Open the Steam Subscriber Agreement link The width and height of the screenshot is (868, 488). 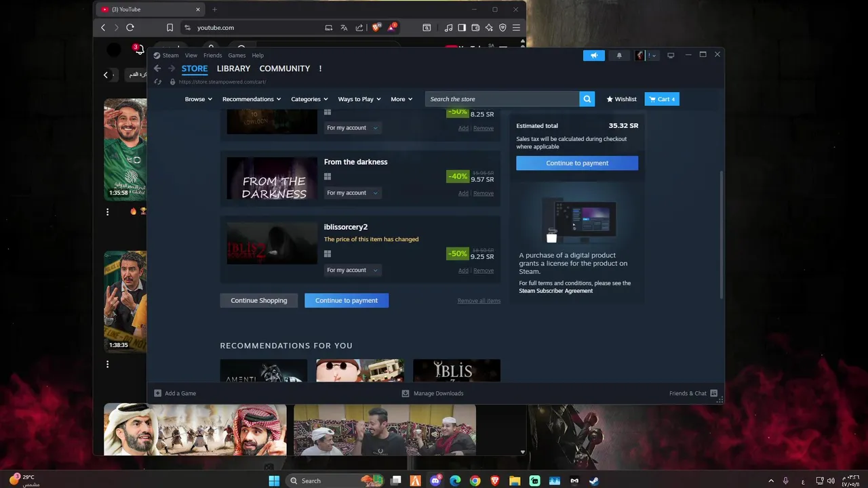tap(555, 291)
